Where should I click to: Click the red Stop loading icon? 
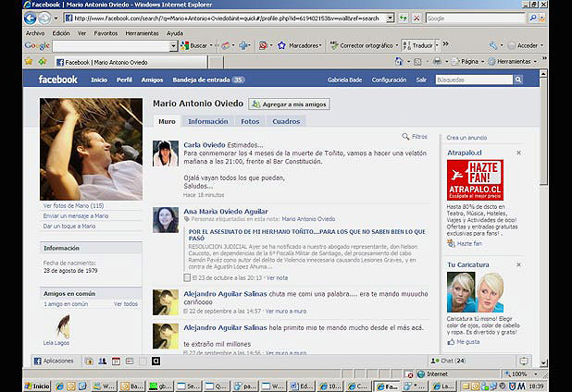point(417,18)
